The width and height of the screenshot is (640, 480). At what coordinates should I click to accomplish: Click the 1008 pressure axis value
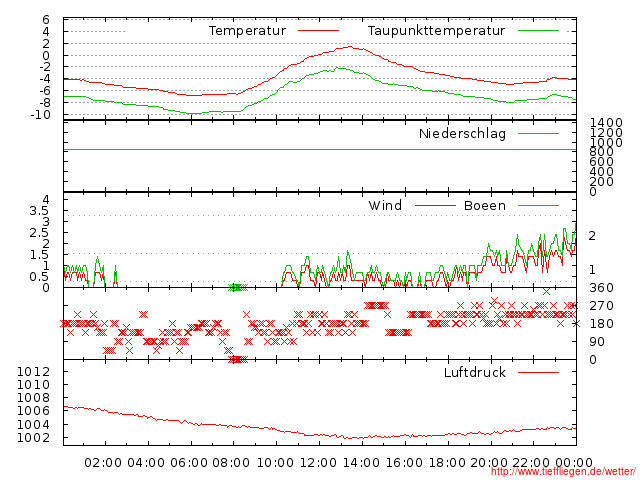[33, 398]
